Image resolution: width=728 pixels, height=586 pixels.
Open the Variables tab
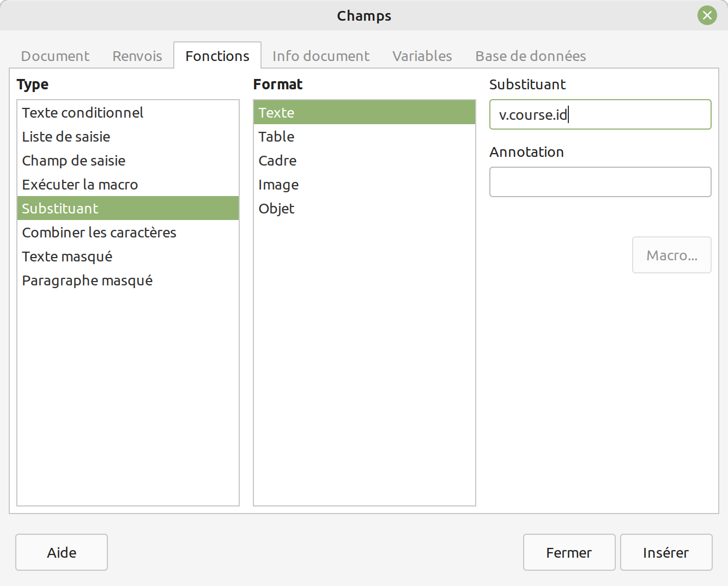[x=422, y=56]
